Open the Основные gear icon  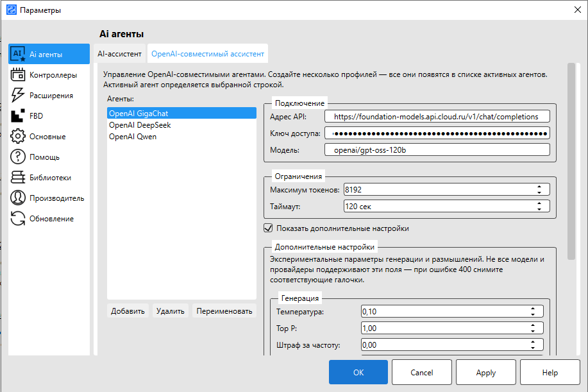pos(17,136)
